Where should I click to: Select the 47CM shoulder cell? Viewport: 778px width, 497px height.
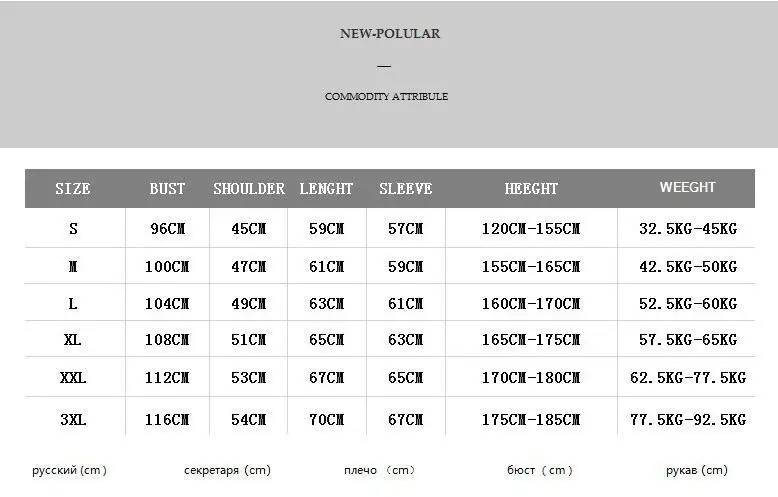click(x=249, y=267)
